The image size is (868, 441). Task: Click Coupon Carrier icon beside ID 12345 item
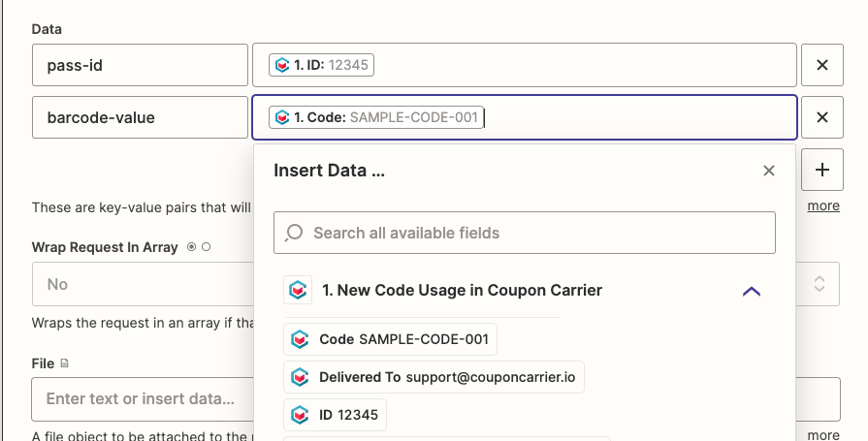pos(300,415)
